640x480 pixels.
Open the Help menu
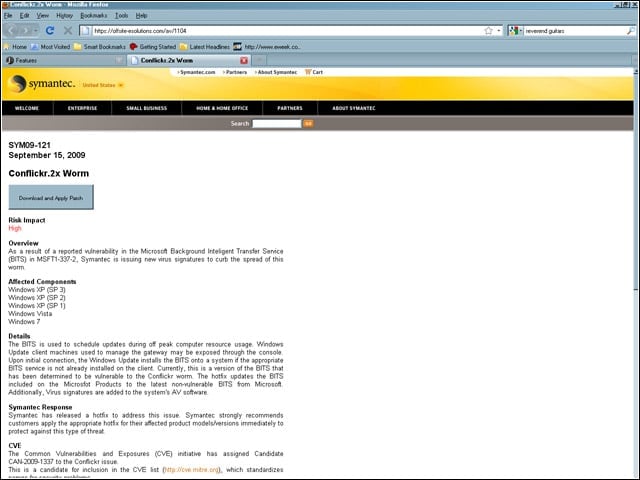point(141,16)
